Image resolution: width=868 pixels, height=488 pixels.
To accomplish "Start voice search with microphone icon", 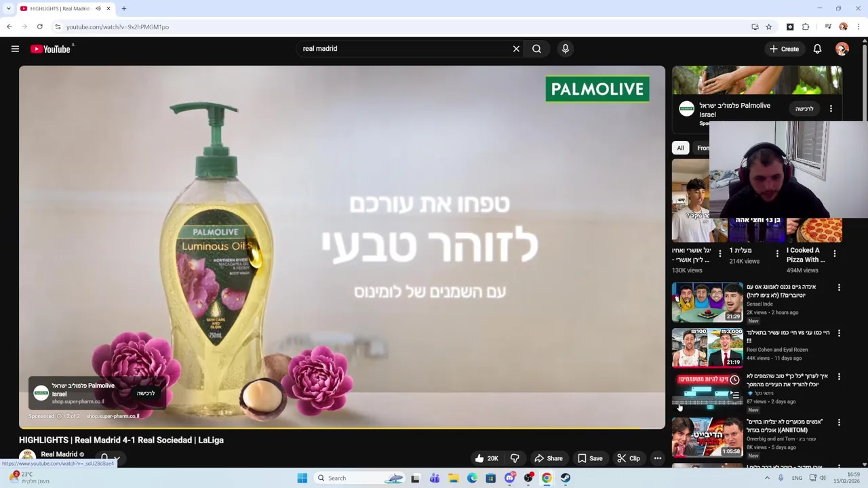I will tap(565, 49).
